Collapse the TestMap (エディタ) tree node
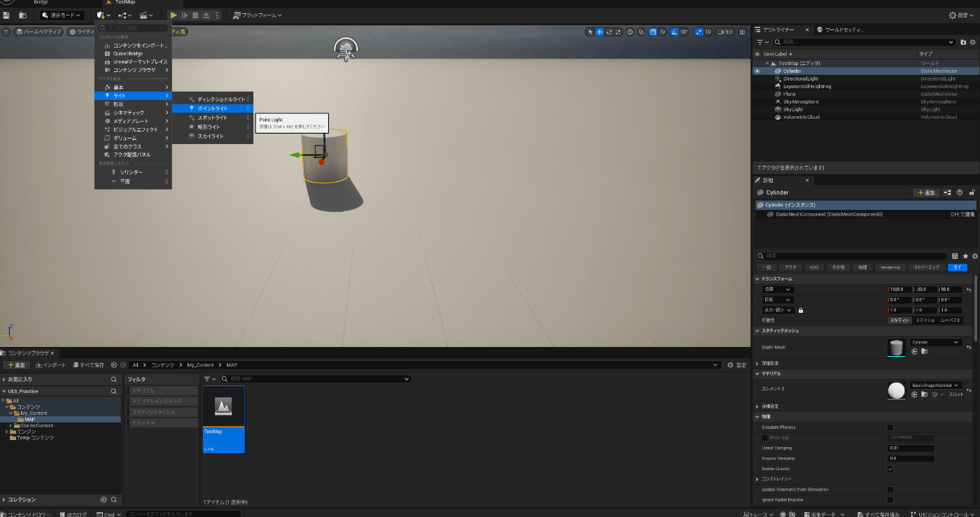 click(766, 63)
